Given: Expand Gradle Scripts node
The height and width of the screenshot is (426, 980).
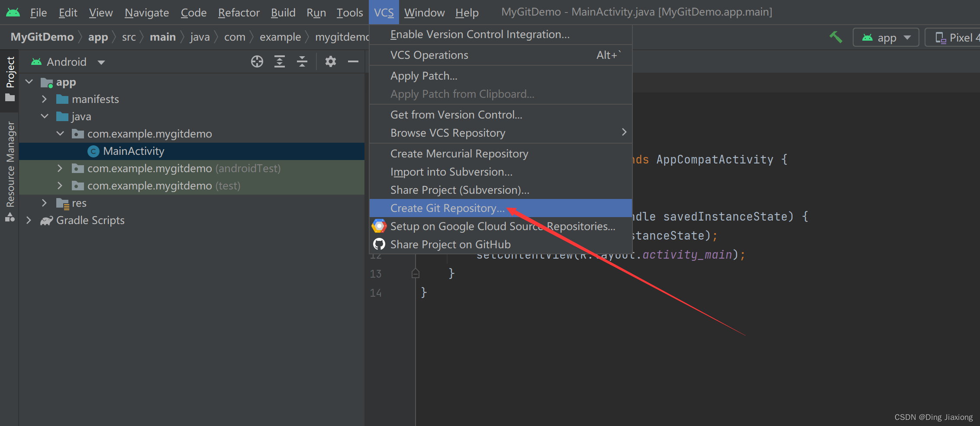Looking at the screenshot, I should [29, 220].
